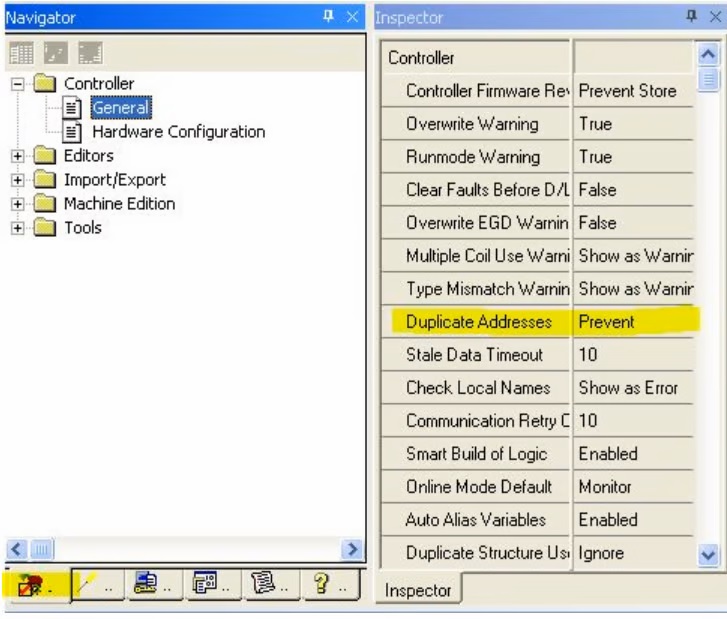Screen dimensions: 727x619
Task: Switch to the wand-icon Navigator tab
Action: pos(95,584)
